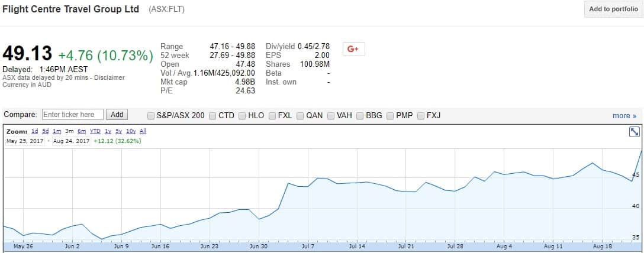Choose the 1y zoom option

coord(107,131)
